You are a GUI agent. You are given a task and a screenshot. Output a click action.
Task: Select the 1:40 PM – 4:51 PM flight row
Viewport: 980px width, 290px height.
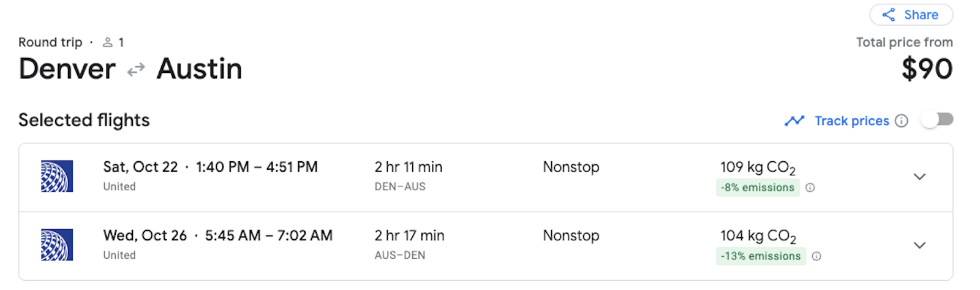257,167
